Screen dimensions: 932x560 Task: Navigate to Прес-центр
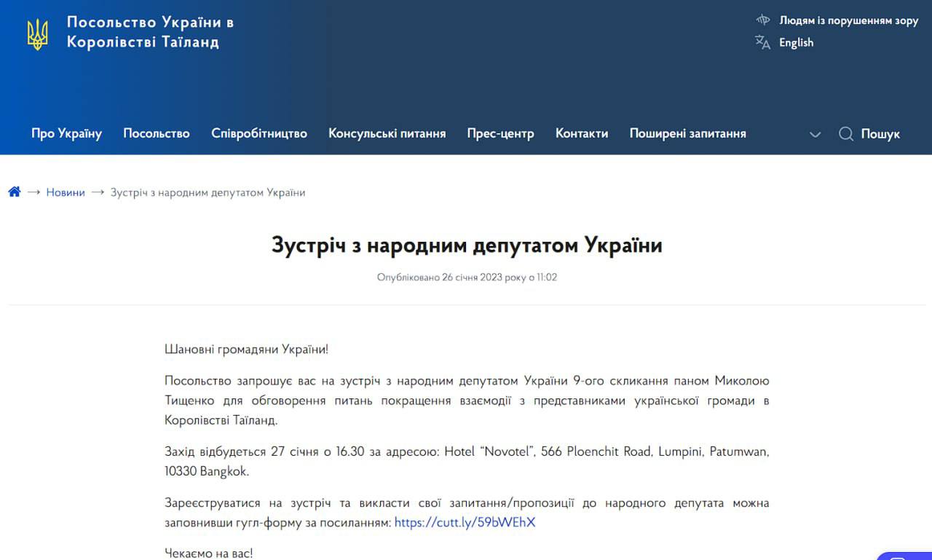pyautogui.click(x=500, y=133)
